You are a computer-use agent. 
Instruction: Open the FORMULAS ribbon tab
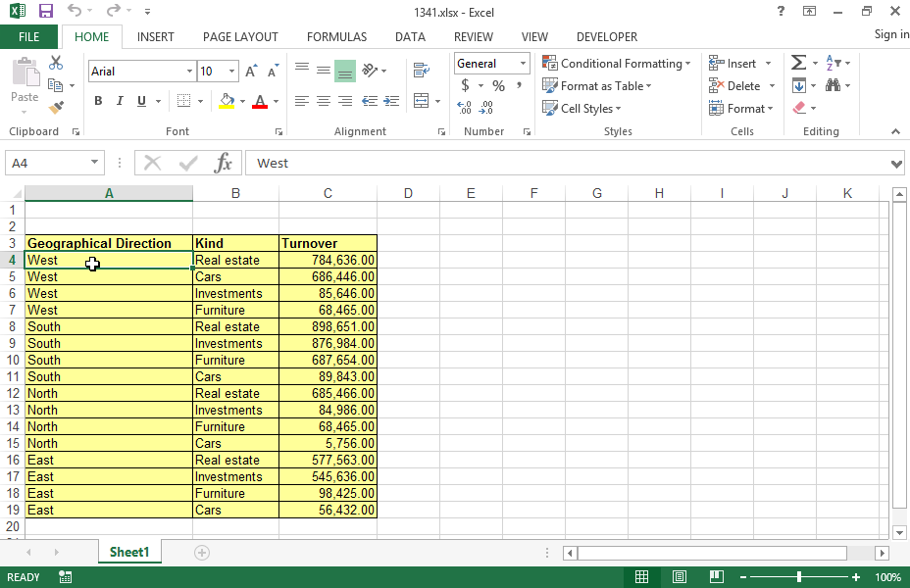pos(336,36)
